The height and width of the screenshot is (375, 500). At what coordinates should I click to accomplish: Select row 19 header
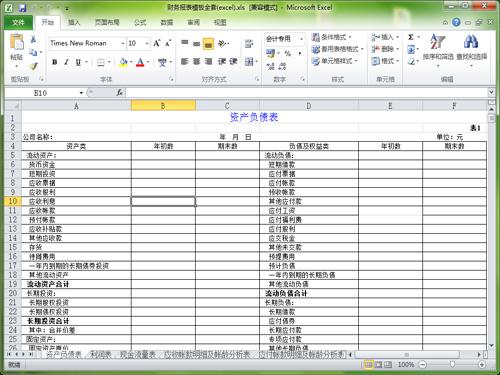(x=13, y=284)
